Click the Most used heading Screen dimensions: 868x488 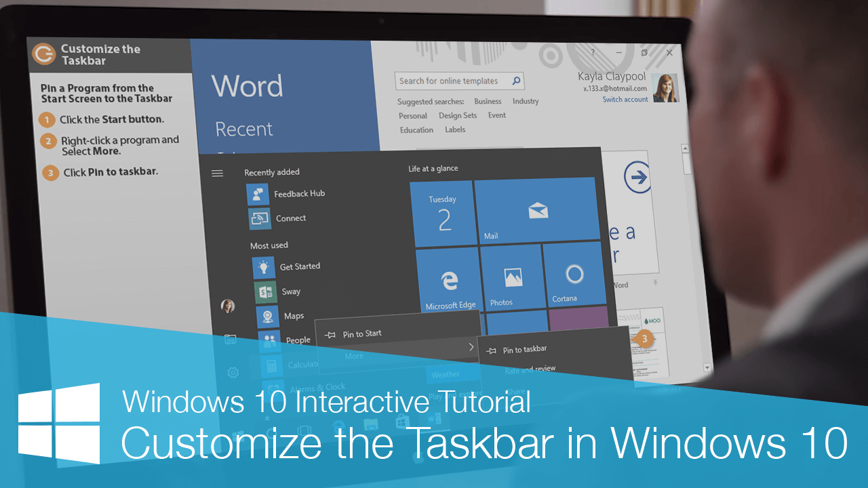(x=269, y=245)
